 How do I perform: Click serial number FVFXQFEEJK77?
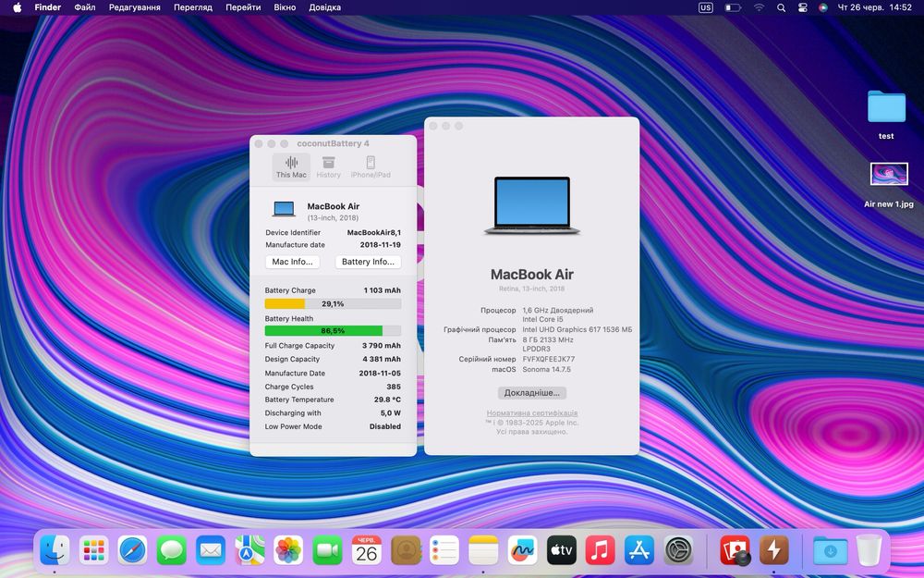(x=549, y=359)
